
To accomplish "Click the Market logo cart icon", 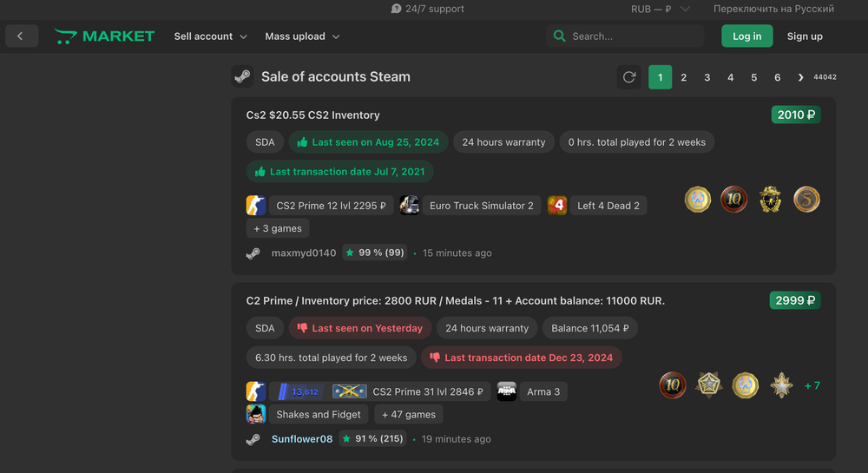I will point(66,36).
